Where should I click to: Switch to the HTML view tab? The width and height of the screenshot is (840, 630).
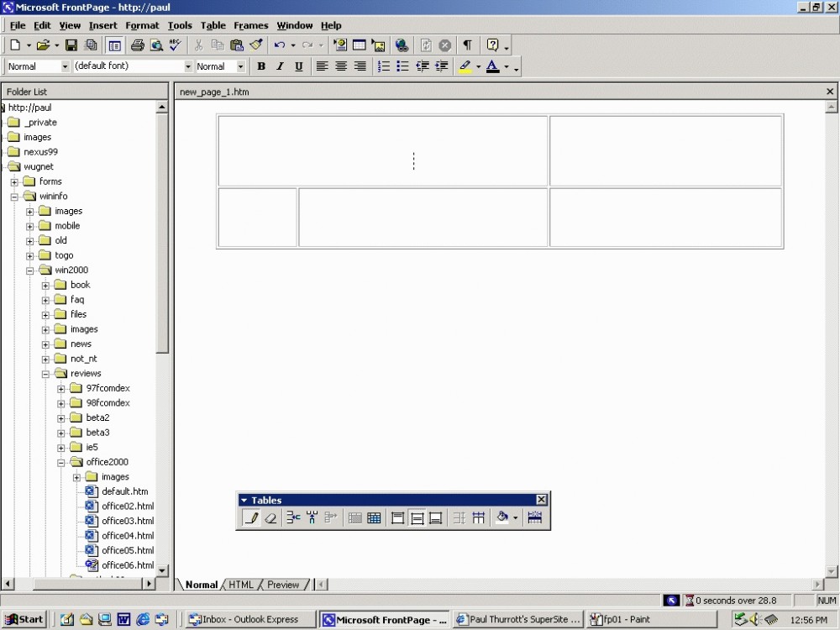click(241, 585)
